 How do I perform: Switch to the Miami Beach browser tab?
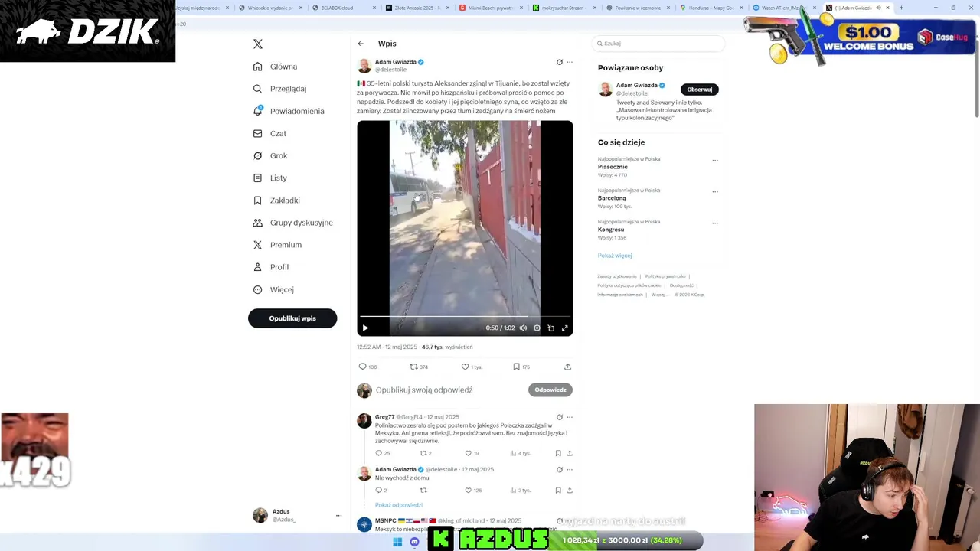pyautogui.click(x=490, y=8)
